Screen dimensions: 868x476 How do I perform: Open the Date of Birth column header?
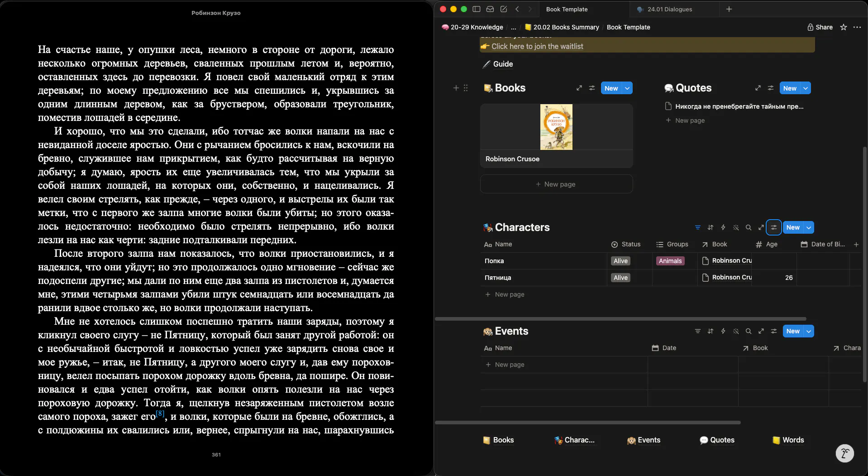tap(823, 244)
